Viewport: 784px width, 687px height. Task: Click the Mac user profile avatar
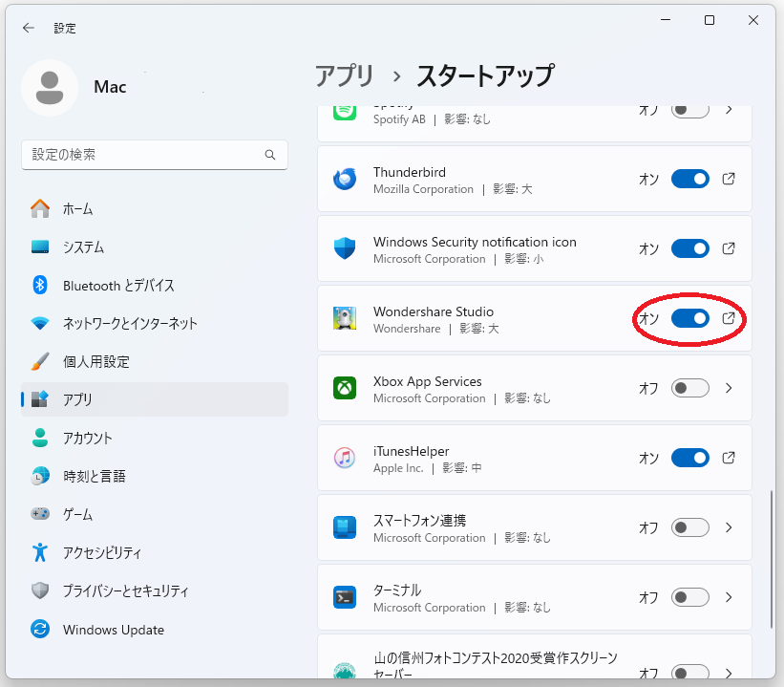click(50, 88)
